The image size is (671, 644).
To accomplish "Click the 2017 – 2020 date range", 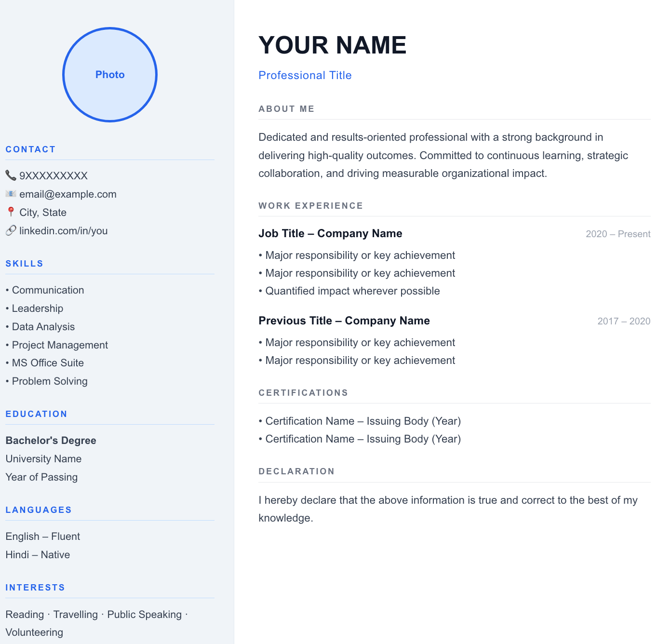I will pyautogui.click(x=624, y=322).
